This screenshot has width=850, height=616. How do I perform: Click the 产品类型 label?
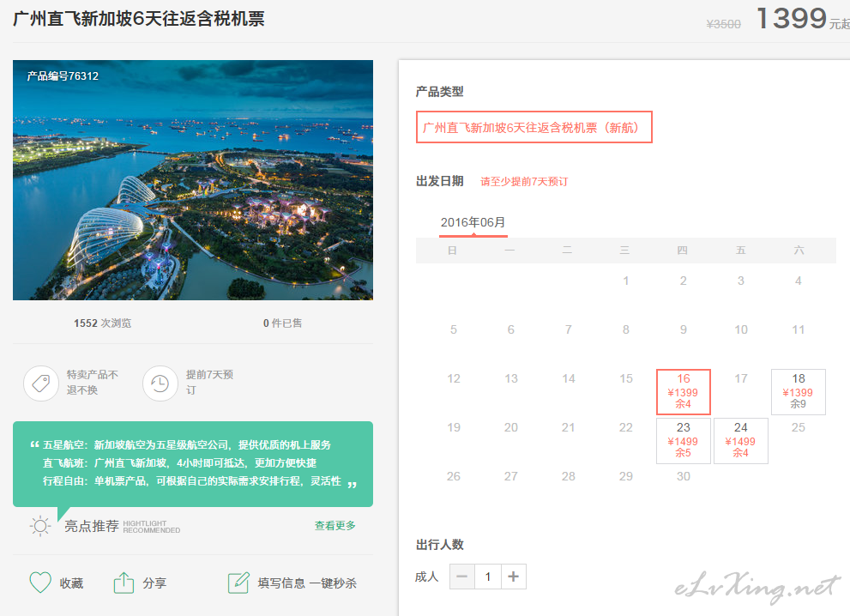coord(440,92)
